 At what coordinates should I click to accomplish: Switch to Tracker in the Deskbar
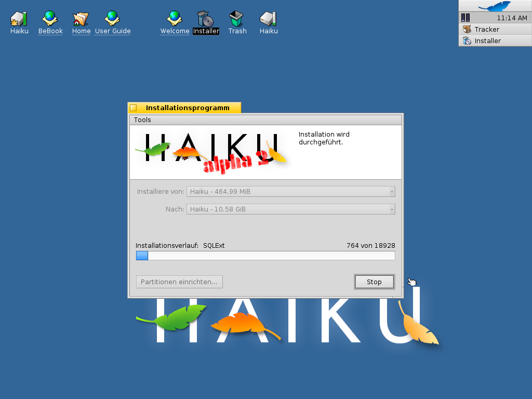point(495,29)
